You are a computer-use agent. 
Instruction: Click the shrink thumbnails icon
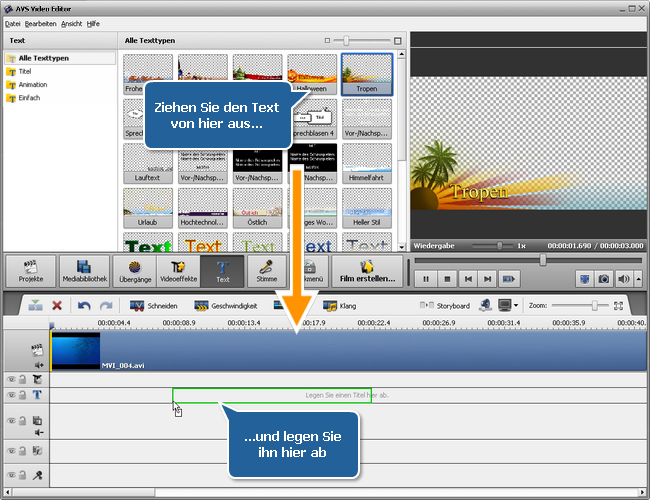pos(327,41)
